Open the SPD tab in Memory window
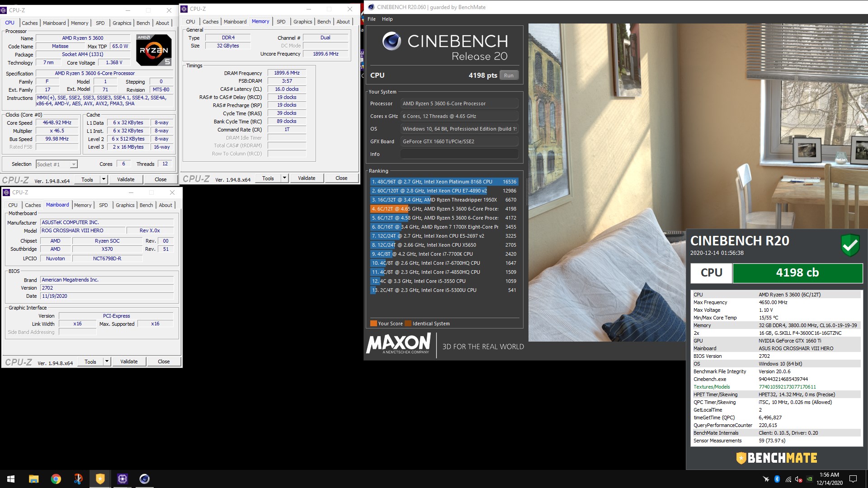The height and width of the screenshot is (488, 868). [281, 22]
